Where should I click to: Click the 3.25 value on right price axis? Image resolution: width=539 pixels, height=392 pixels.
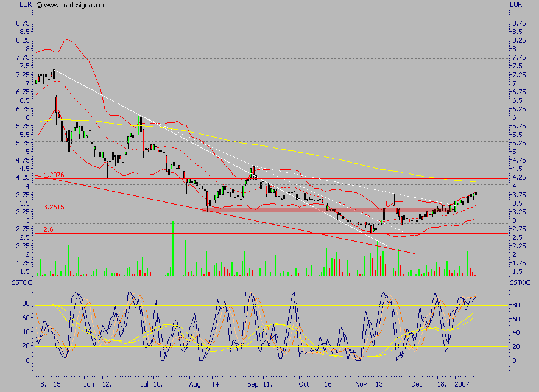[x=519, y=212]
